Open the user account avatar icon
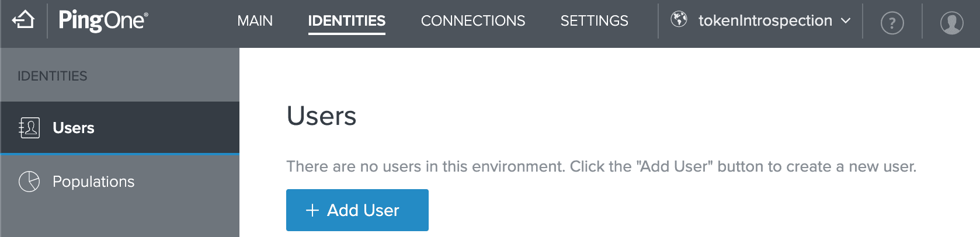980x237 pixels. [951, 23]
